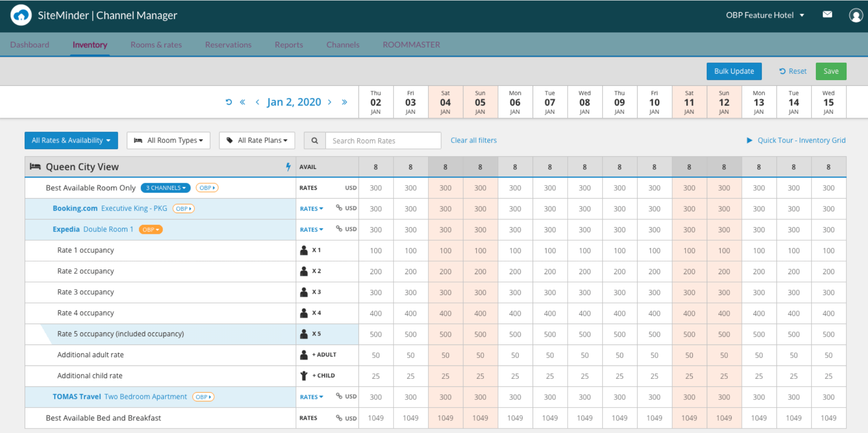Open the All Room Types filter
The image size is (868, 433).
click(168, 141)
